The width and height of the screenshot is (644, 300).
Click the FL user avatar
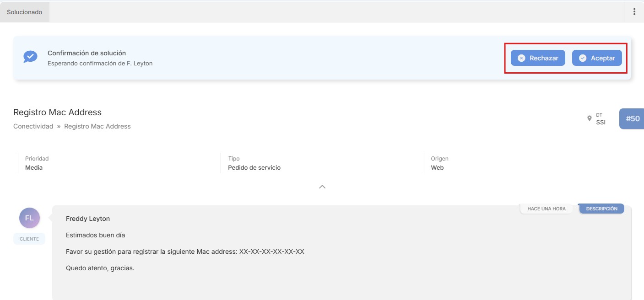29,218
